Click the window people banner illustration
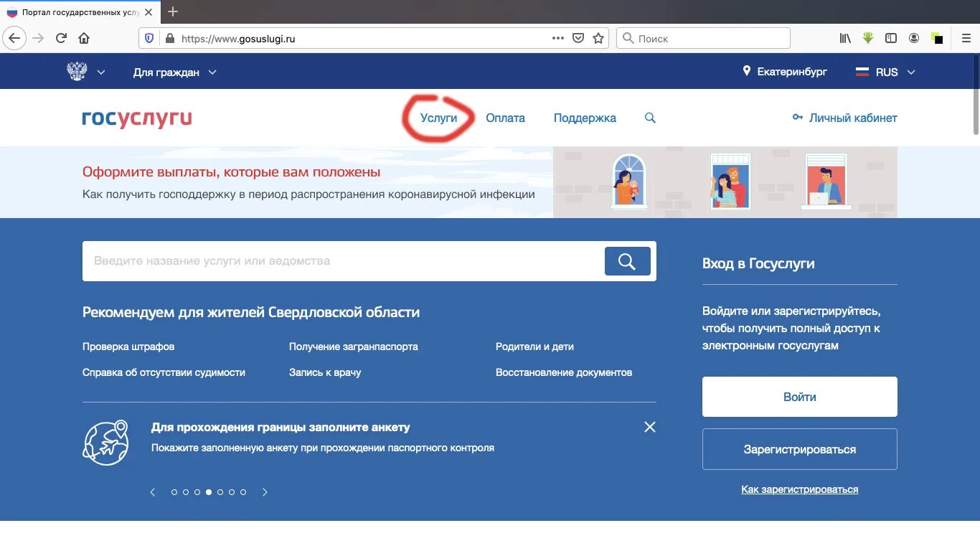 [x=725, y=182]
